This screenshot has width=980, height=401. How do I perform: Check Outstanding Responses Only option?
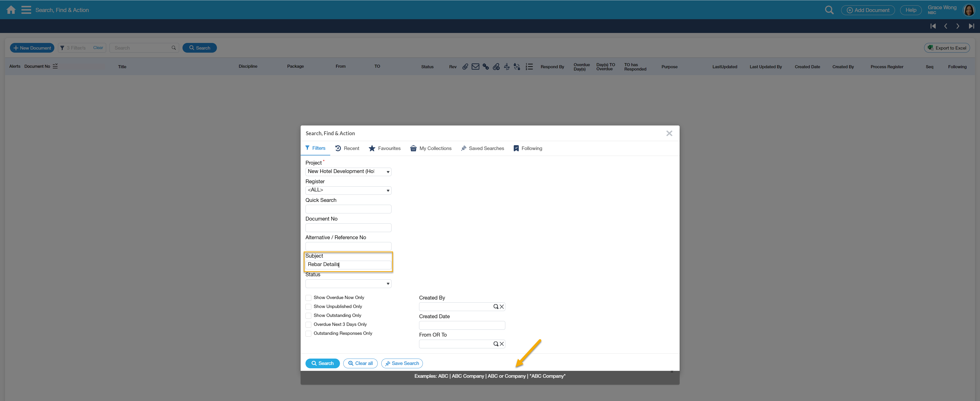[x=309, y=334]
